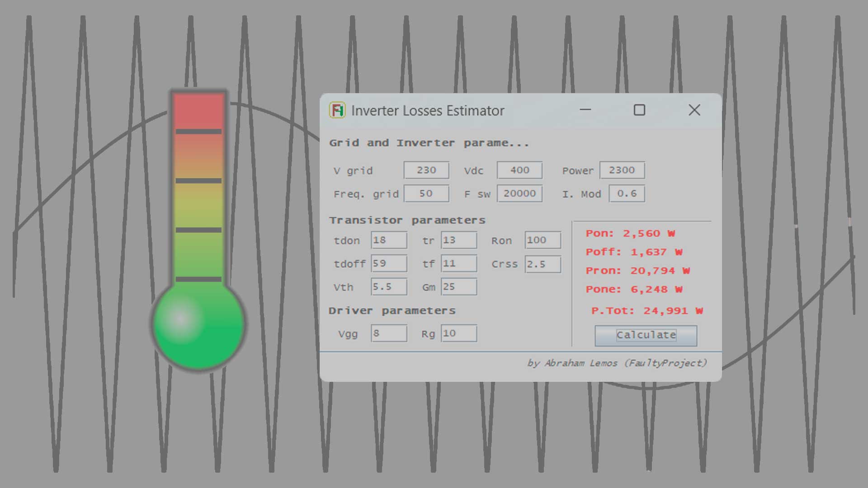The width and height of the screenshot is (868, 488).
Task: Click the tr input field
Action: (459, 240)
